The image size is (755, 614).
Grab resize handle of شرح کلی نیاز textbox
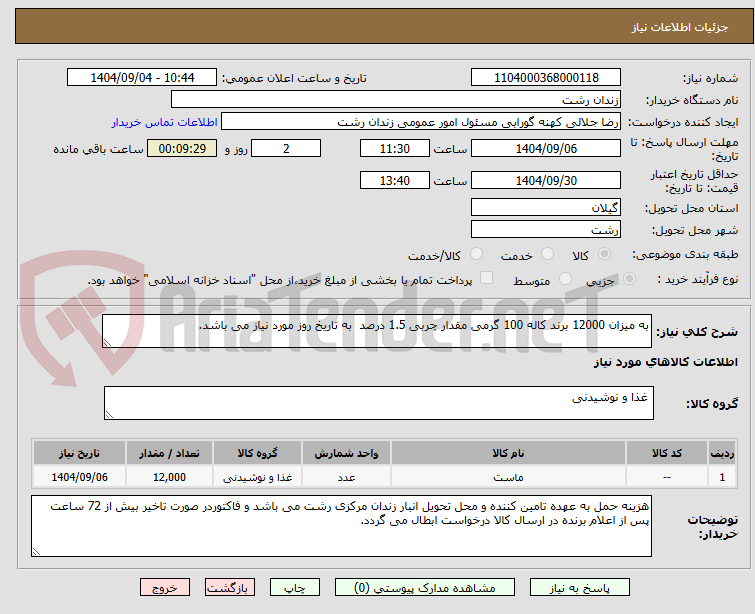[x=107, y=342]
